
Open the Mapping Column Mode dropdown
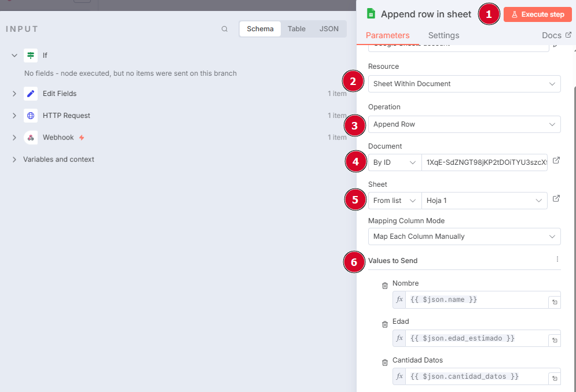pyautogui.click(x=464, y=236)
